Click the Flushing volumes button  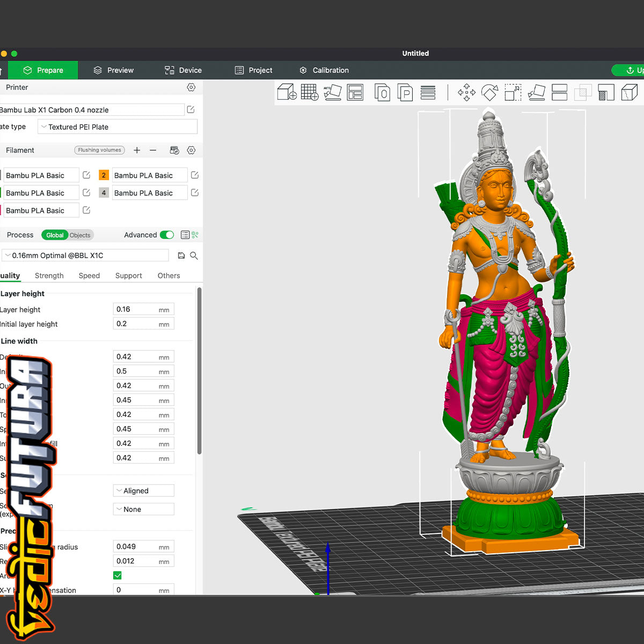point(99,150)
